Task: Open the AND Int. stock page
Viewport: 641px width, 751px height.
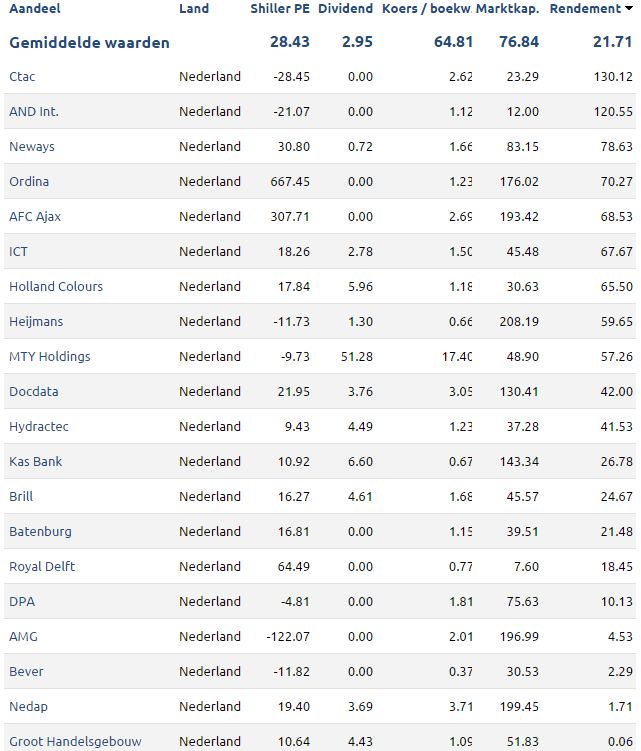Action: tap(34, 112)
